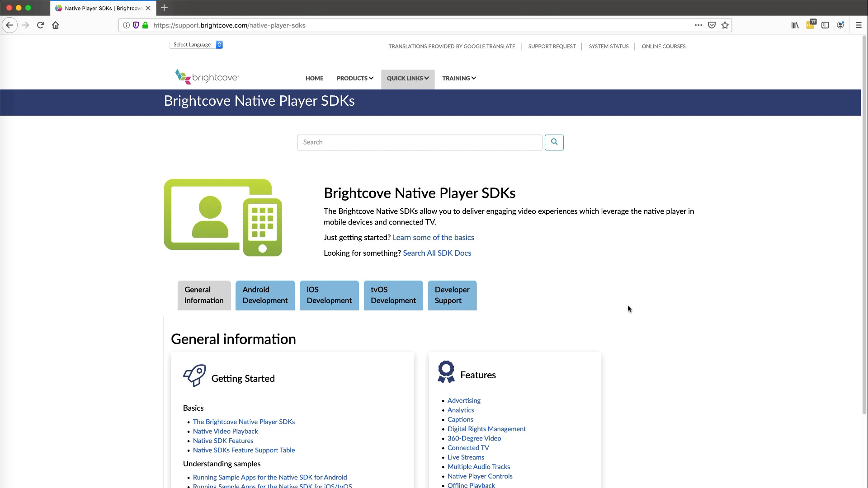Click the extension icon with badge 17
The width and height of the screenshot is (868, 488).
(x=810, y=24)
